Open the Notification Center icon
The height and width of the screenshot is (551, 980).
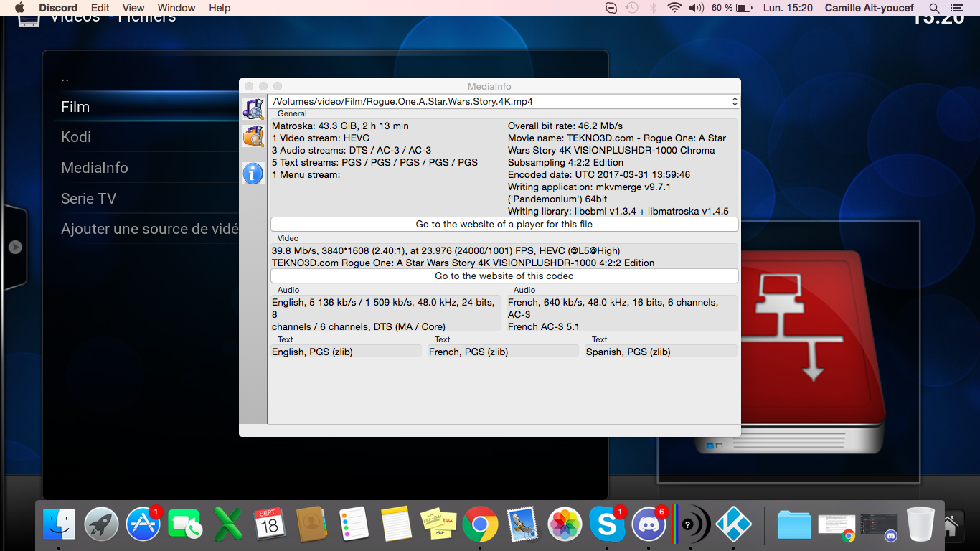(956, 8)
